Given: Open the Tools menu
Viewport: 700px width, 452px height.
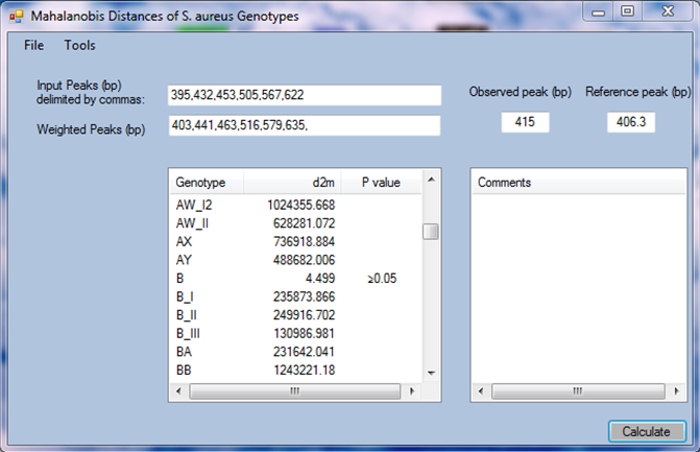Looking at the screenshot, I should (x=80, y=45).
